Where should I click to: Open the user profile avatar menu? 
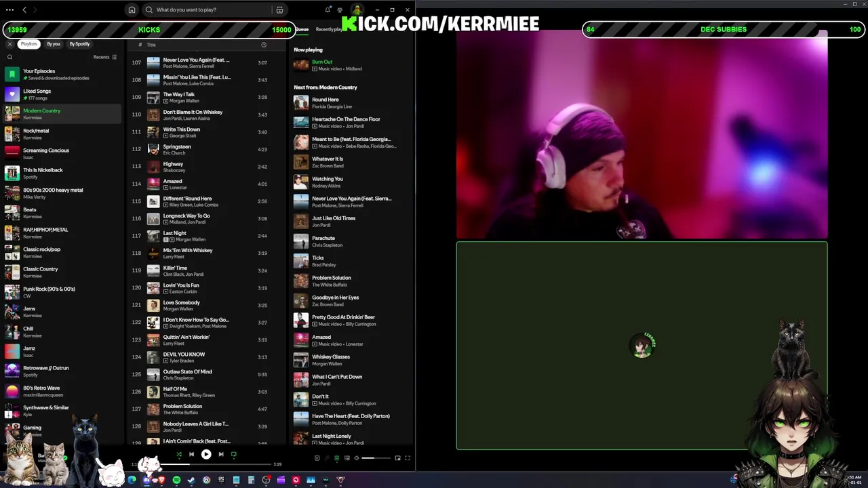(357, 9)
